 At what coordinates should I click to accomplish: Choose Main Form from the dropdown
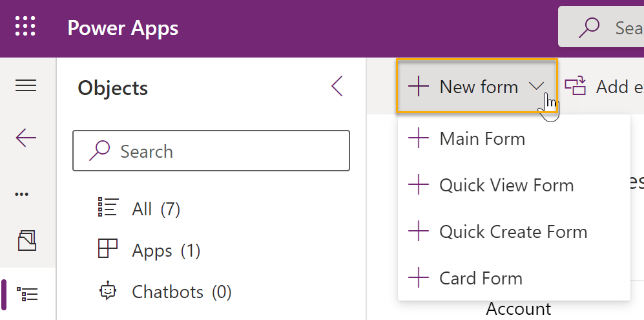(x=482, y=138)
